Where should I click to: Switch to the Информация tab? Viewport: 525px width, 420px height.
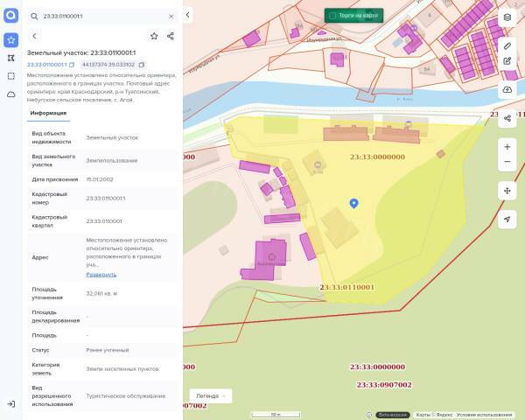point(47,113)
